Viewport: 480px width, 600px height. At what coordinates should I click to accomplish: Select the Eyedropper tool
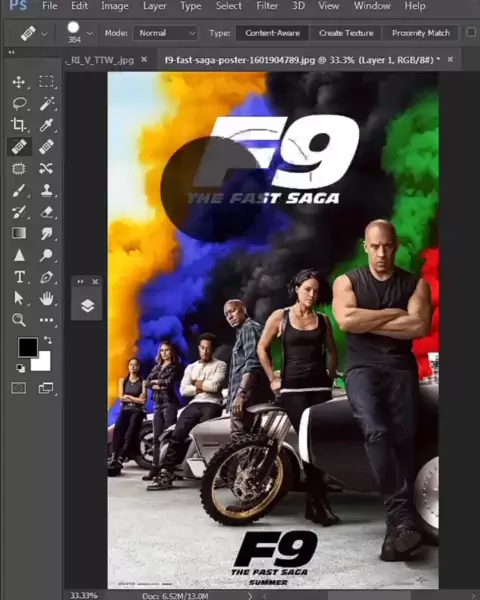[46, 125]
